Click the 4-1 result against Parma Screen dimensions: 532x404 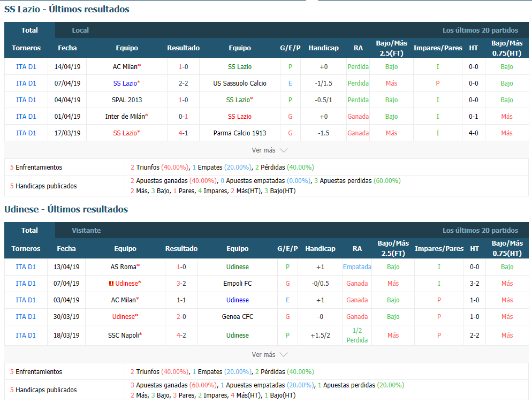pos(183,133)
